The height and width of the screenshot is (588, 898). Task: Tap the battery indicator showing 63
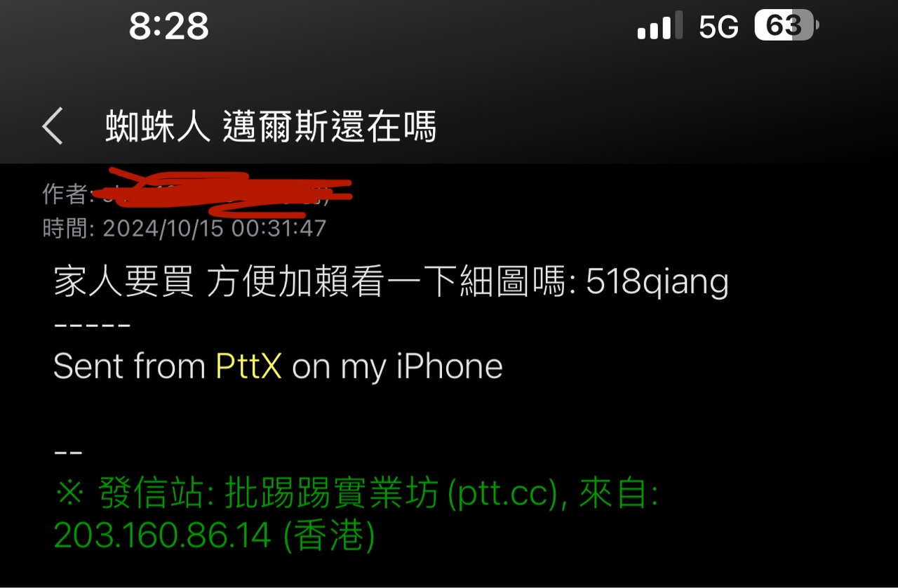(x=786, y=26)
